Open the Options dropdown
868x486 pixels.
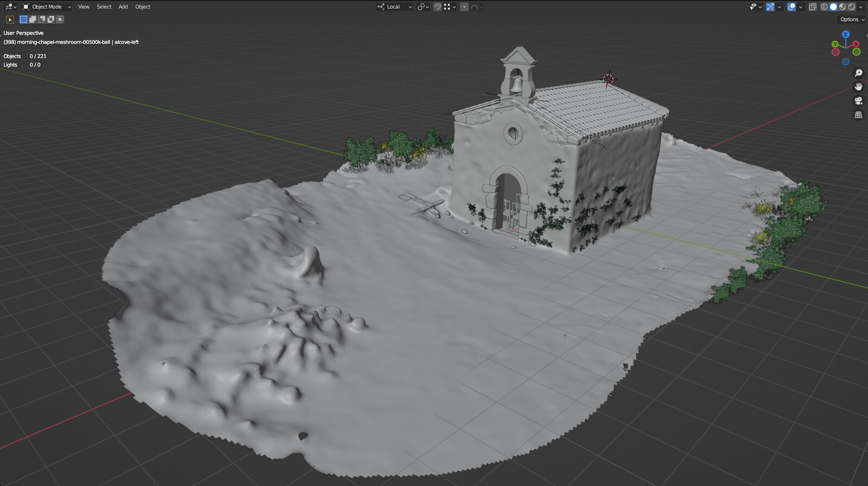tap(852, 20)
